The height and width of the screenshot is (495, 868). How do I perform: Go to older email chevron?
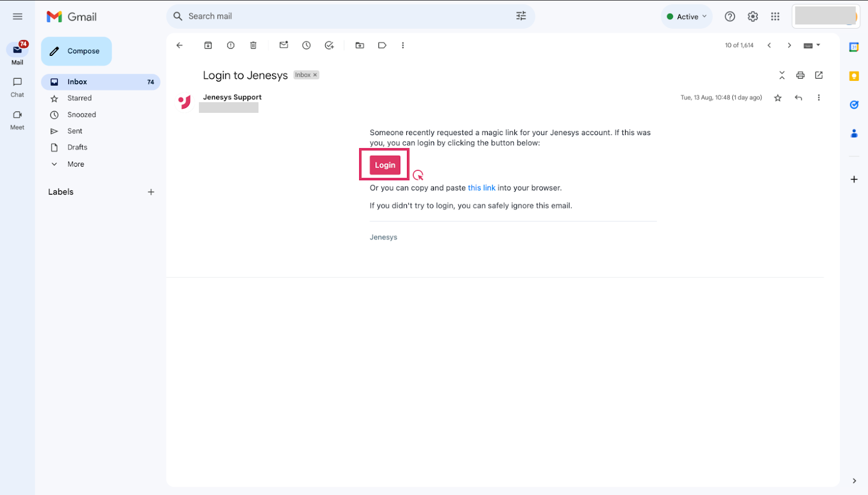point(789,46)
